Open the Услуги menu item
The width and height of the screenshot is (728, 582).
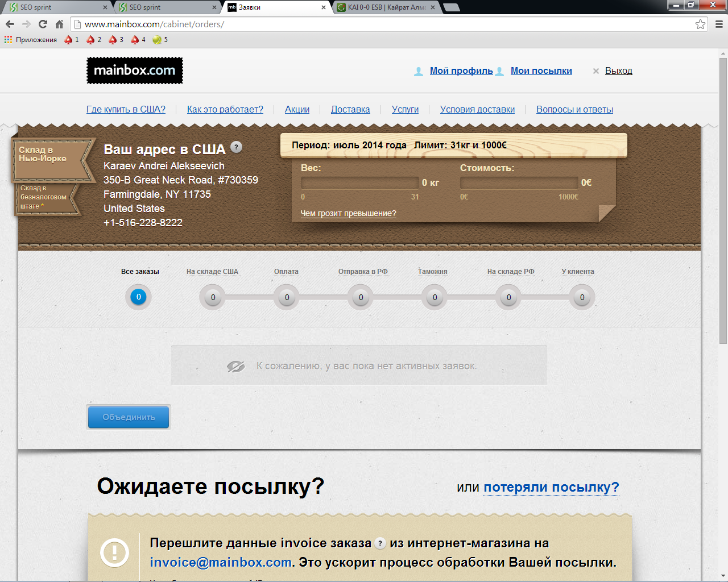click(x=405, y=110)
